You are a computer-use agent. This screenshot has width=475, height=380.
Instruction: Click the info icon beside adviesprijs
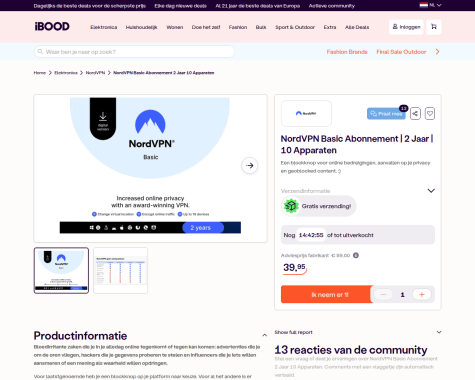pos(356,255)
